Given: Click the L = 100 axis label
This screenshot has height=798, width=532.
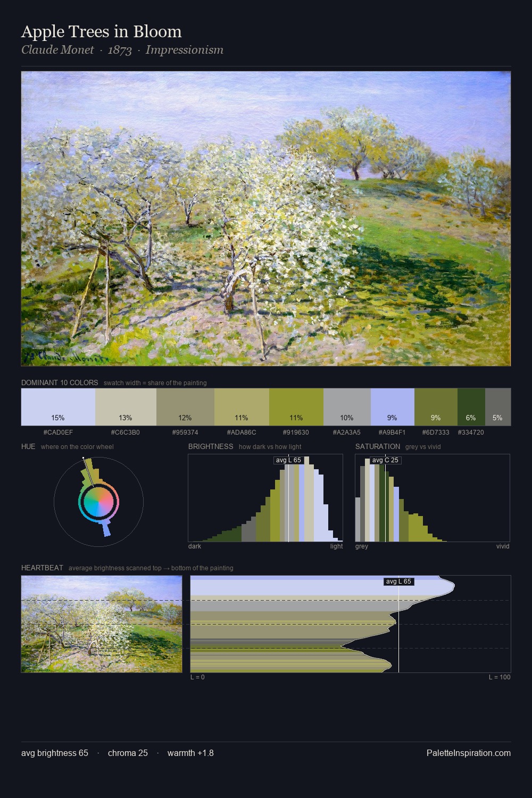Looking at the screenshot, I should point(500,677).
